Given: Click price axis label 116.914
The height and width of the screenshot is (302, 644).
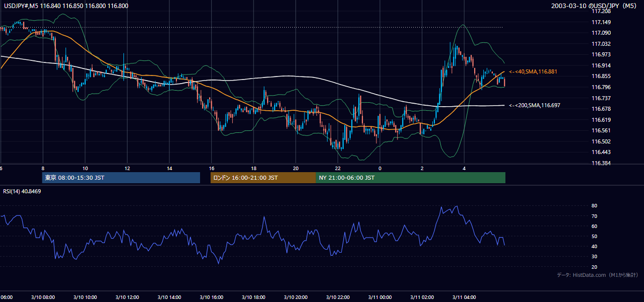Looking at the screenshot, I should click(x=601, y=65).
